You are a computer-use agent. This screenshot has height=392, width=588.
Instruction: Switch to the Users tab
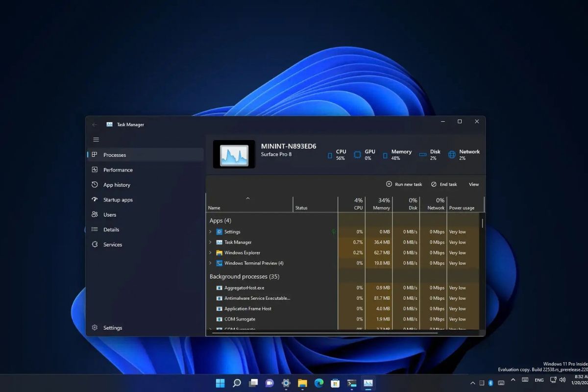coord(146,215)
